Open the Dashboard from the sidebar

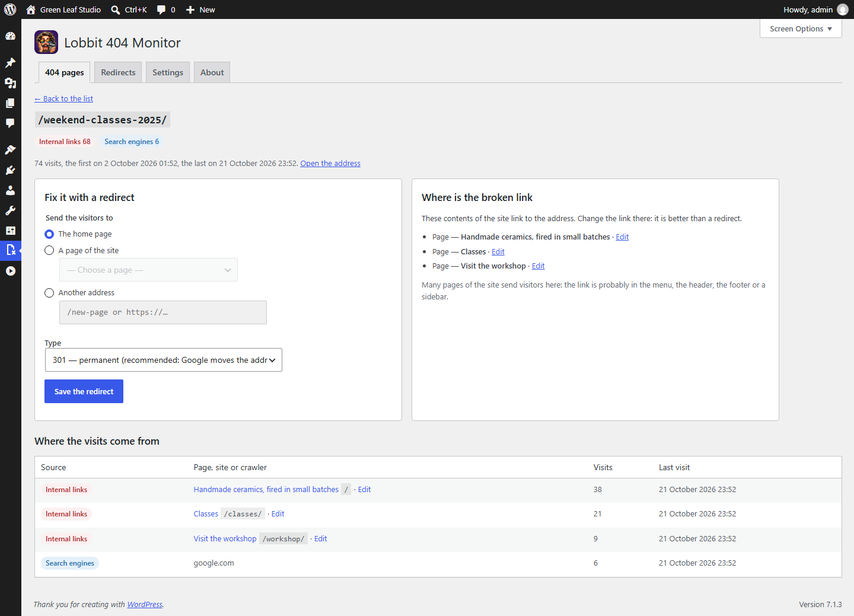click(x=10, y=36)
